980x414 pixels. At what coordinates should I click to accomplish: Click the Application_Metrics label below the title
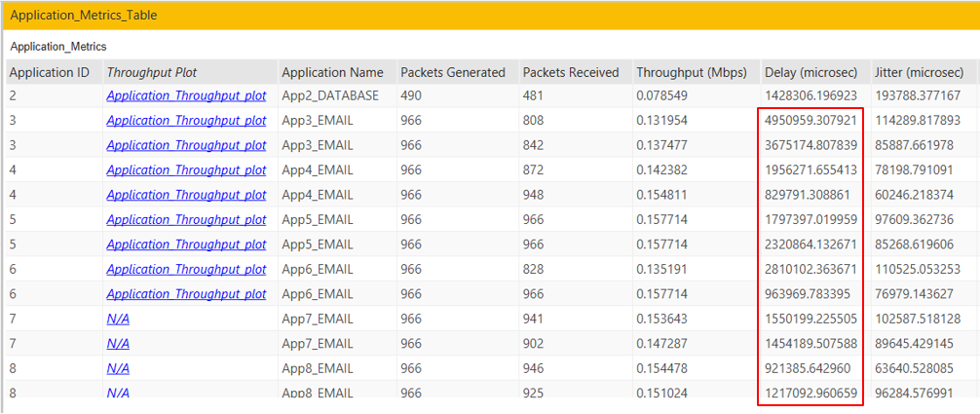pos(58,46)
